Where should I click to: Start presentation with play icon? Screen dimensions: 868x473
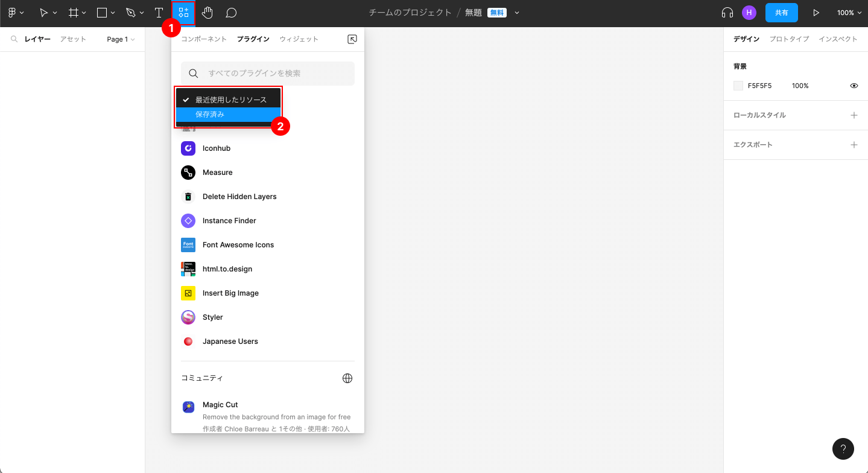pos(816,13)
